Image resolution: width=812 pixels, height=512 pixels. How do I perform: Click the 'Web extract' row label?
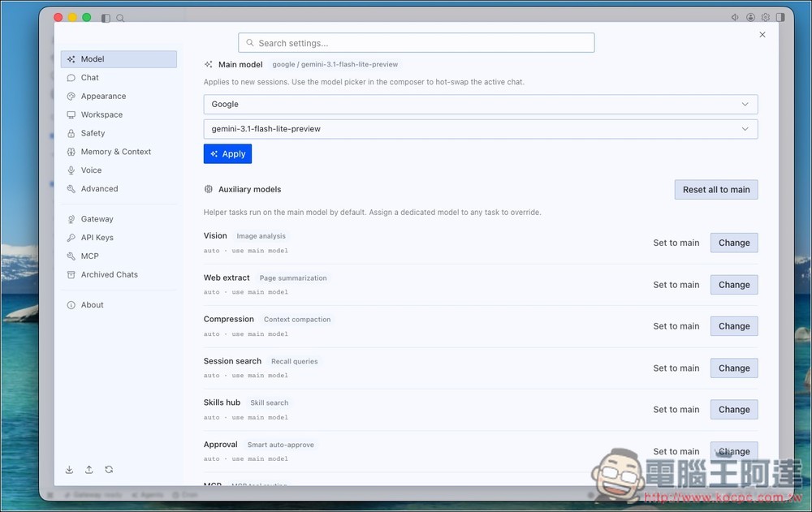pyautogui.click(x=227, y=278)
